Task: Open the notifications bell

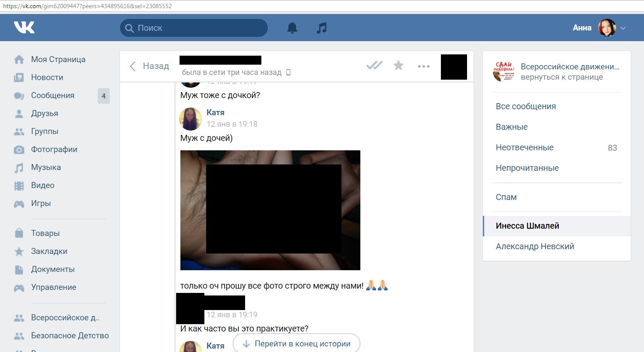Action: click(292, 28)
